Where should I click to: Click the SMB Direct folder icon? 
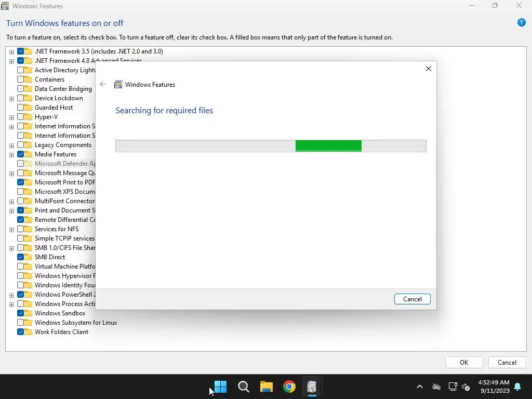coord(28,257)
